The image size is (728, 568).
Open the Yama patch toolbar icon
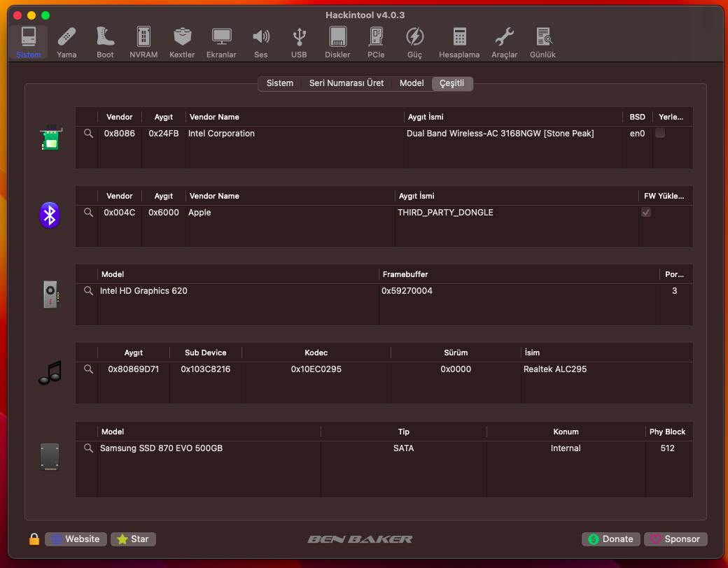point(66,42)
